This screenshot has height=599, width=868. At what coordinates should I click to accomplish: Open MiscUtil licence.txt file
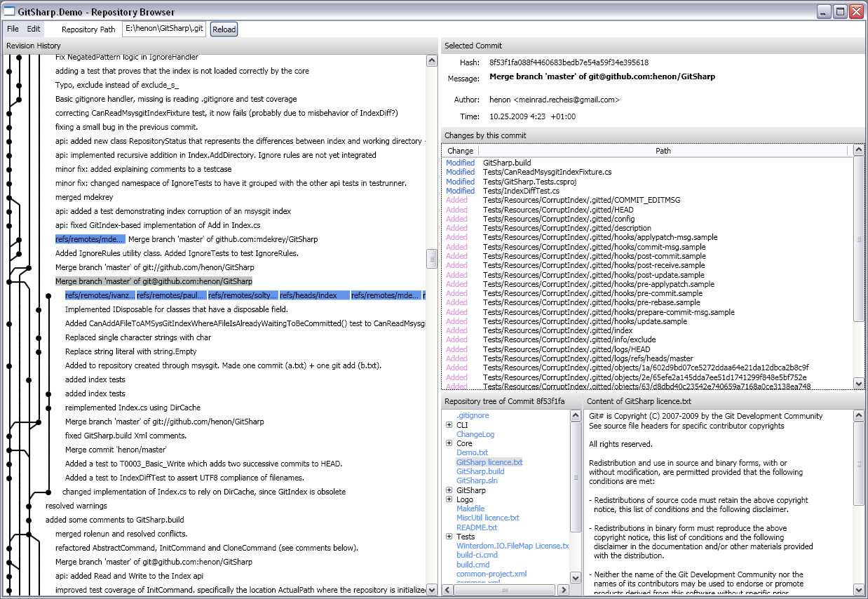coord(488,518)
